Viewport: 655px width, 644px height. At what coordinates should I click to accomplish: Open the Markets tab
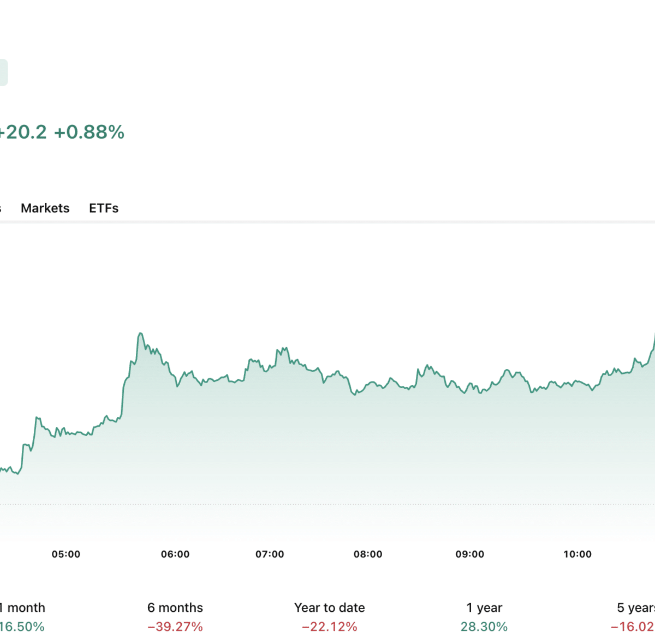point(45,208)
